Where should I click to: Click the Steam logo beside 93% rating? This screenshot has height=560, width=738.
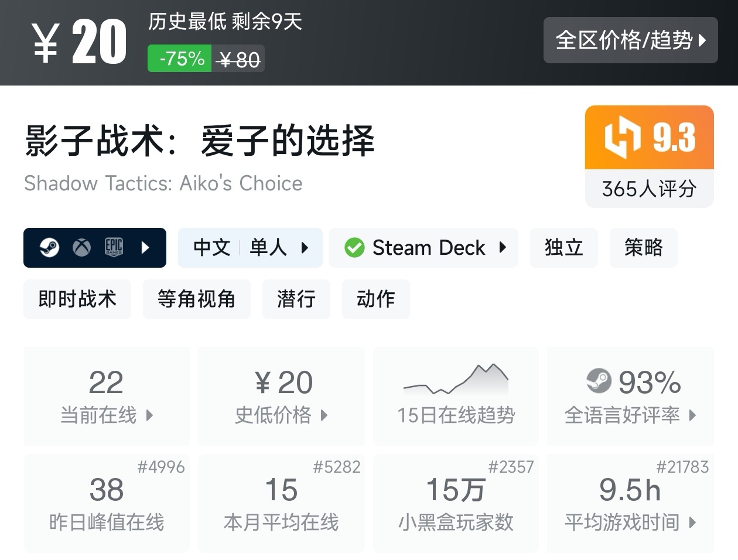click(599, 381)
